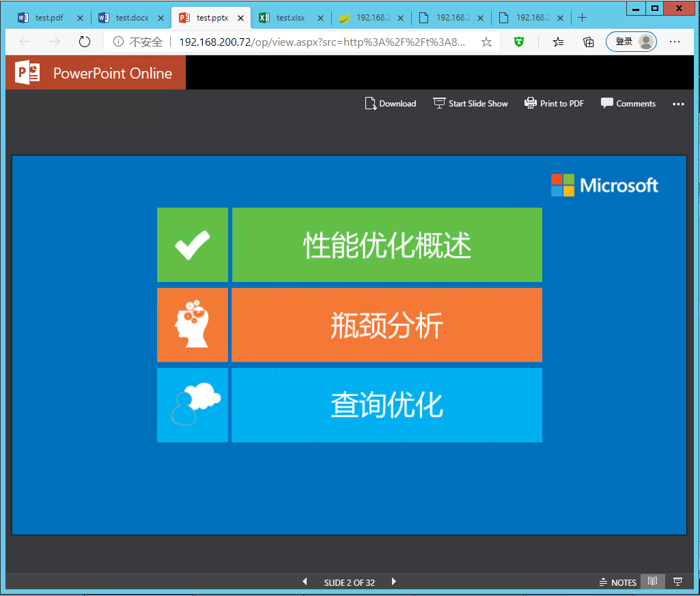Screen dimensions: 700x596
Task: Print presentation to PDF
Action: click(554, 104)
